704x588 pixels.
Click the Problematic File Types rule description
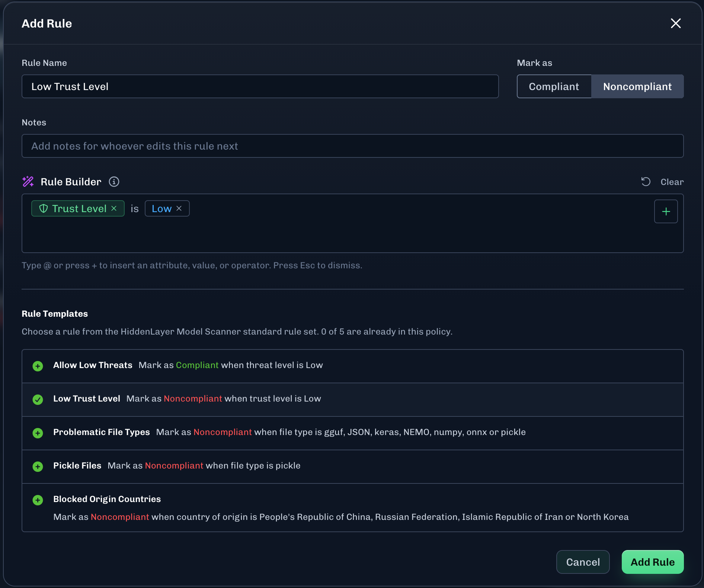point(341,432)
